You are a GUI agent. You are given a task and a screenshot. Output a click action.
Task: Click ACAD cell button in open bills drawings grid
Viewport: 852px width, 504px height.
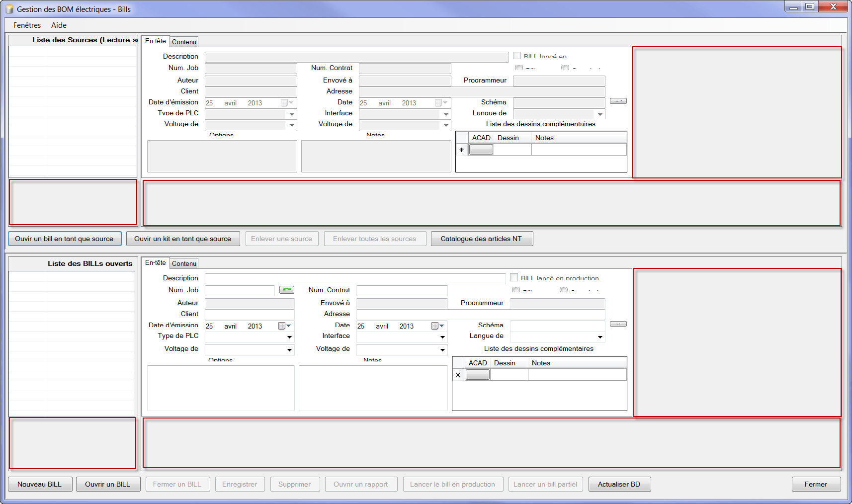pos(478,375)
